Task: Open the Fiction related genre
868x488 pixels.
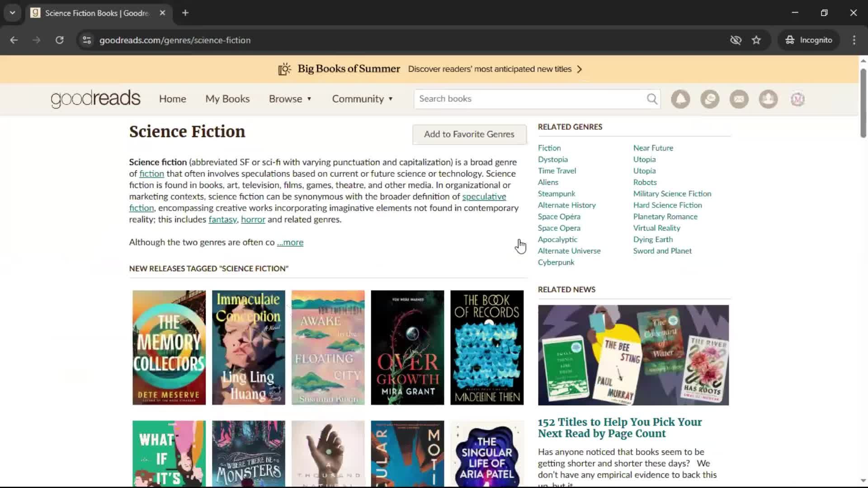Action: tap(549, 148)
